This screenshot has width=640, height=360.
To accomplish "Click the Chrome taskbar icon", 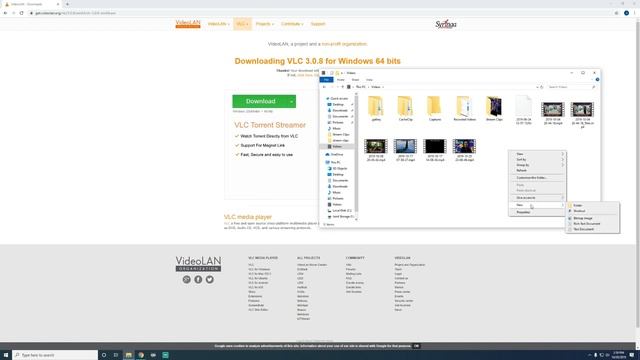I will (141, 355).
